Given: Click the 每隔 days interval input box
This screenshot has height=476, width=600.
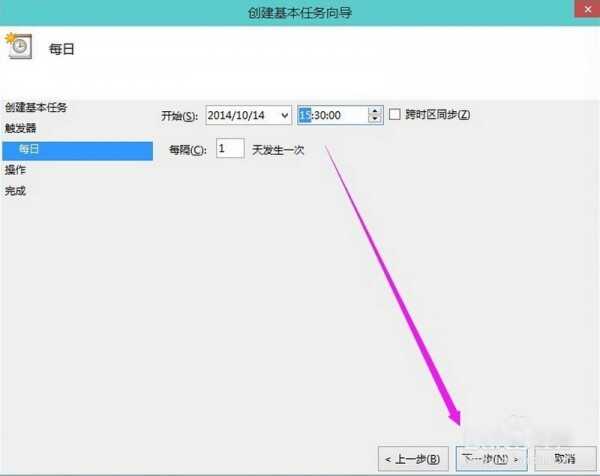Looking at the screenshot, I should pyautogui.click(x=229, y=149).
